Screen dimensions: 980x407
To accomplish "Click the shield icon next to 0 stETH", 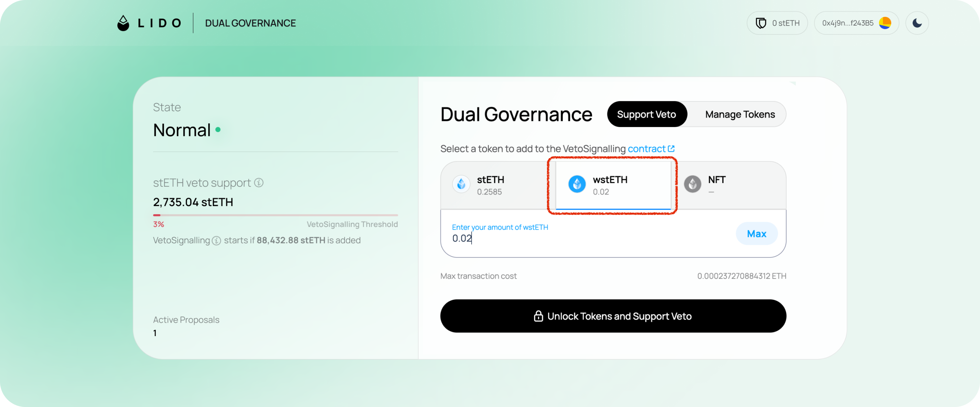I will tap(761, 23).
